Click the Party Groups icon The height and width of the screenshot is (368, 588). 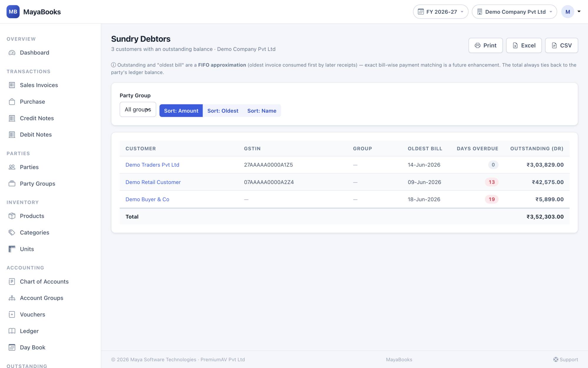click(x=12, y=183)
